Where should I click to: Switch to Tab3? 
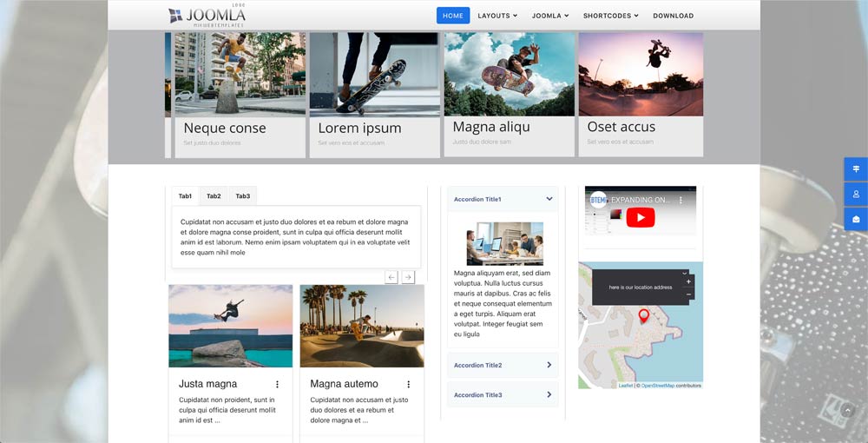click(243, 196)
